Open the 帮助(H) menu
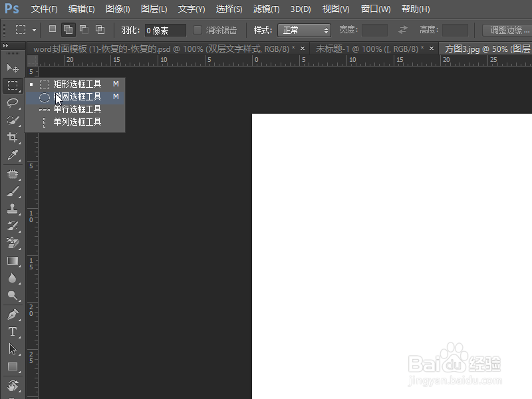 click(x=416, y=9)
